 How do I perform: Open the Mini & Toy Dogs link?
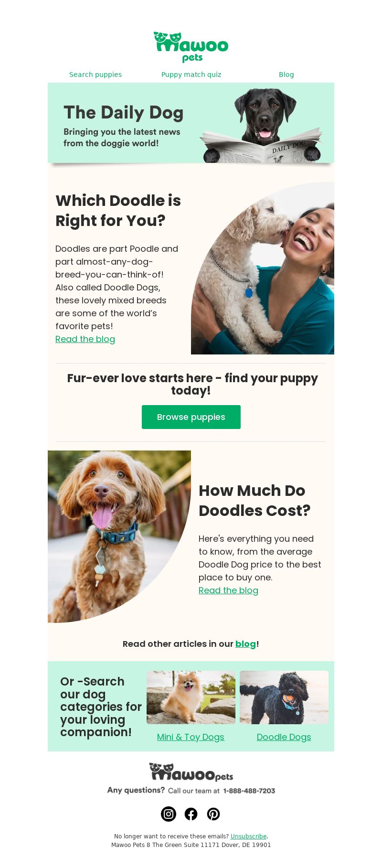[x=191, y=737]
